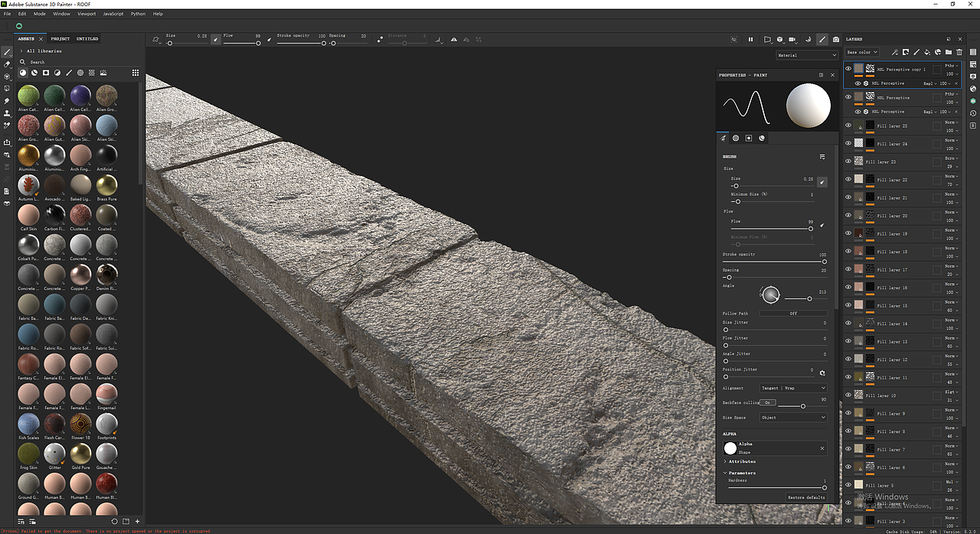Add a folder in Layers panel
Image resolution: width=980 pixels, height=534 pixels.
coord(949,52)
